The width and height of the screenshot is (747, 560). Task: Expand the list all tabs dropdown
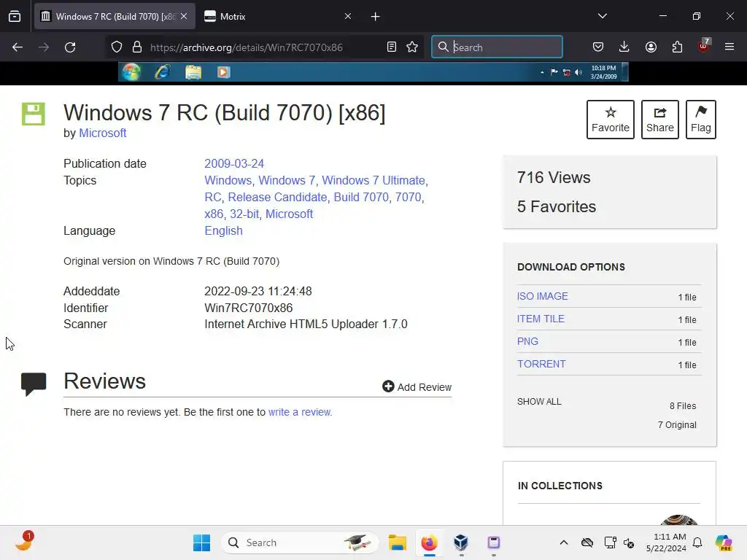pos(602,16)
